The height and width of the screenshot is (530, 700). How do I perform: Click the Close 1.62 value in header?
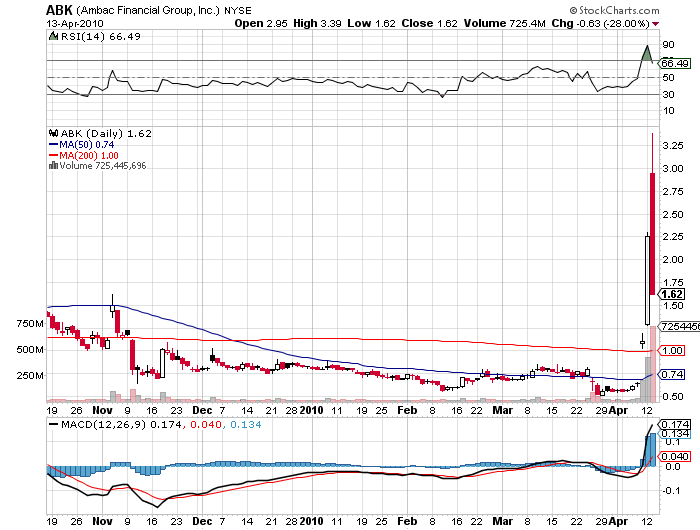click(x=429, y=23)
